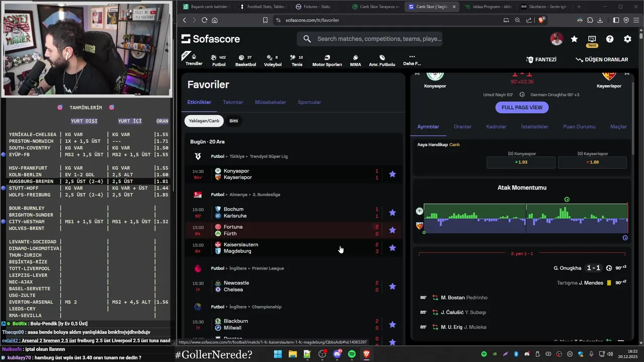Open the DÜŞEN ORANLAR link
644x362 pixels.
(x=602, y=59)
